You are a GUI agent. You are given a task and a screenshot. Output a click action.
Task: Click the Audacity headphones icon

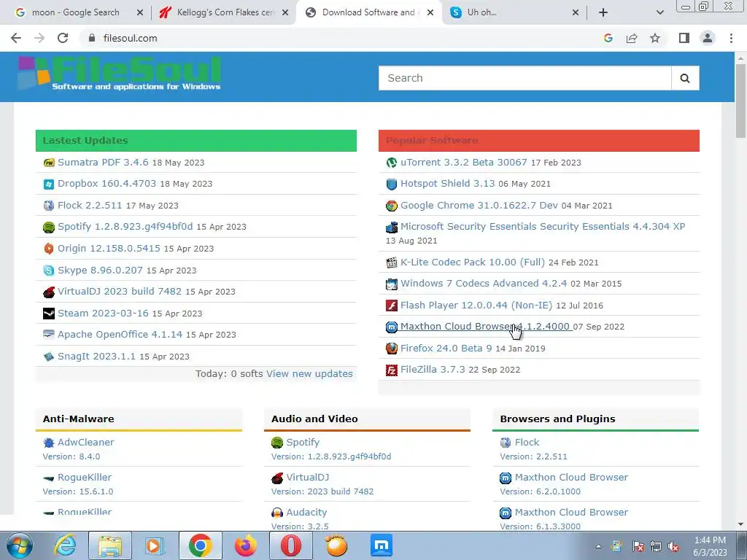[277, 513]
